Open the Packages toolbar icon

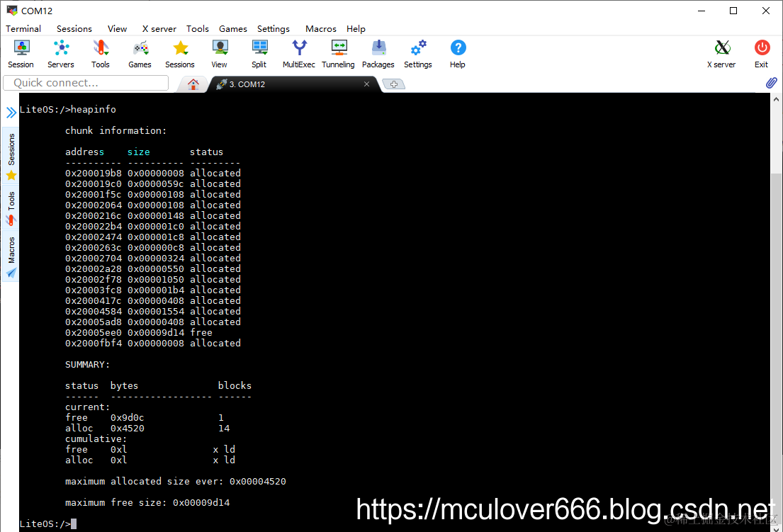click(x=378, y=54)
